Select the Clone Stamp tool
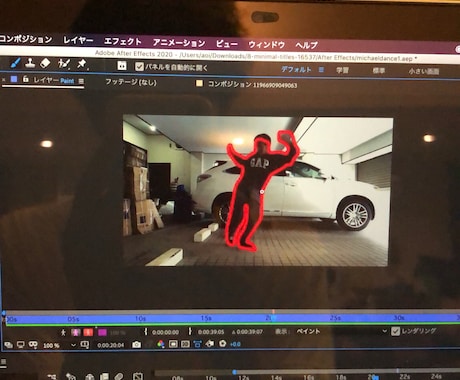Image resolution: width=460 pixels, height=380 pixels. point(30,62)
